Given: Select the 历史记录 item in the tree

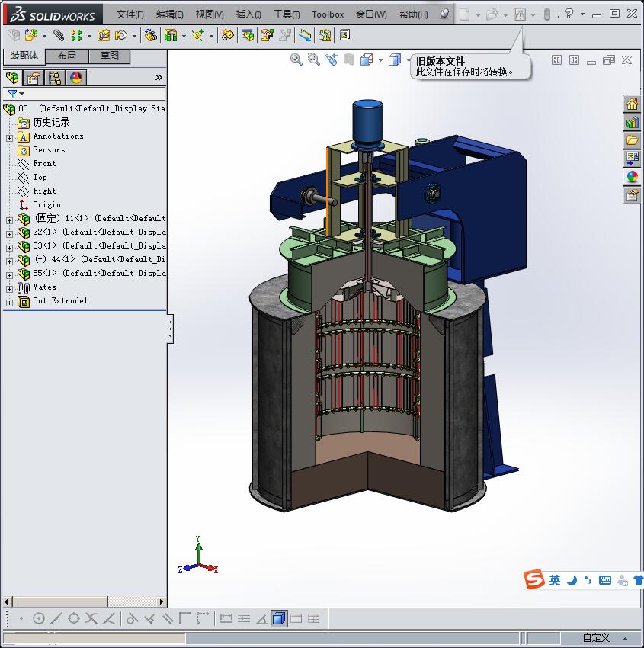Looking at the screenshot, I should [x=50, y=123].
